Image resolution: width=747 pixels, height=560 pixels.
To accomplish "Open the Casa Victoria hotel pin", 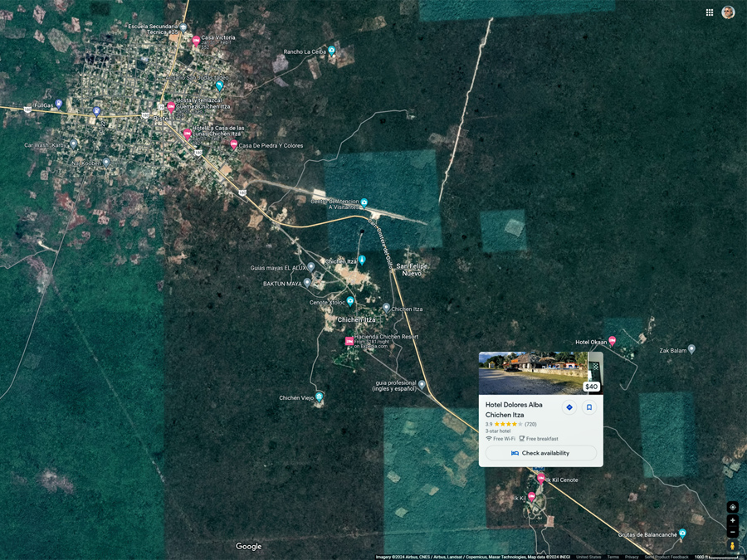I will (196, 41).
